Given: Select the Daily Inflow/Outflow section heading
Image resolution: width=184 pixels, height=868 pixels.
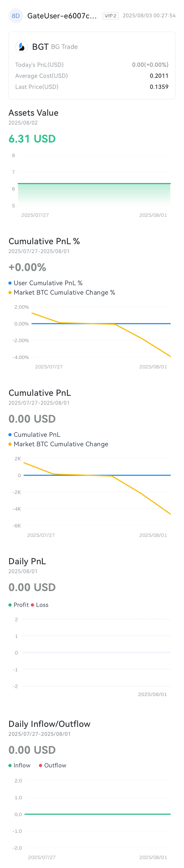Looking at the screenshot, I should click(50, 724).
